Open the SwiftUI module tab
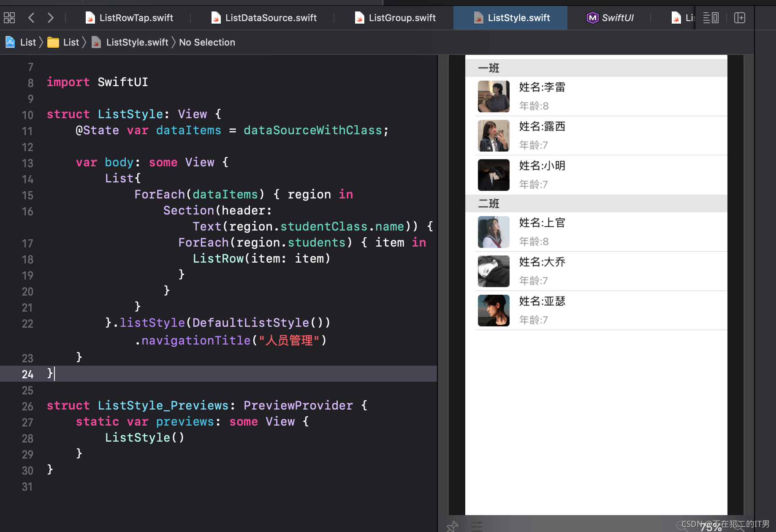The width and height of the screenshot is (776, 532). [x=610, y=18]
